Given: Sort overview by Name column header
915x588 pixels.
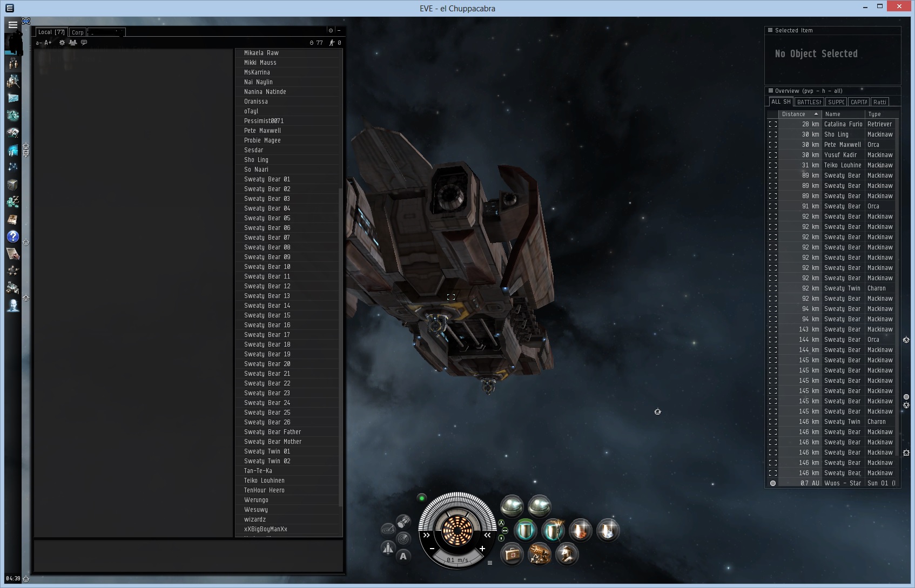Looking at the screenshot, I should click(x=843, y=114).
